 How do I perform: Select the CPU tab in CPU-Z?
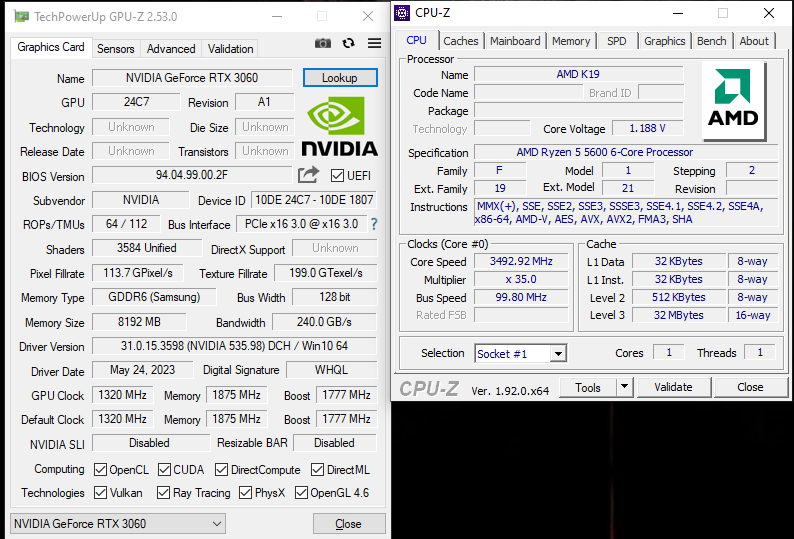(x=416, y=40)
